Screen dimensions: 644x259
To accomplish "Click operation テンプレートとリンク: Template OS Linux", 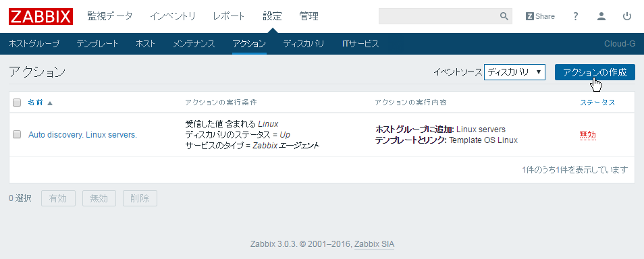I will pyautogui.click(x=446, y=140).
